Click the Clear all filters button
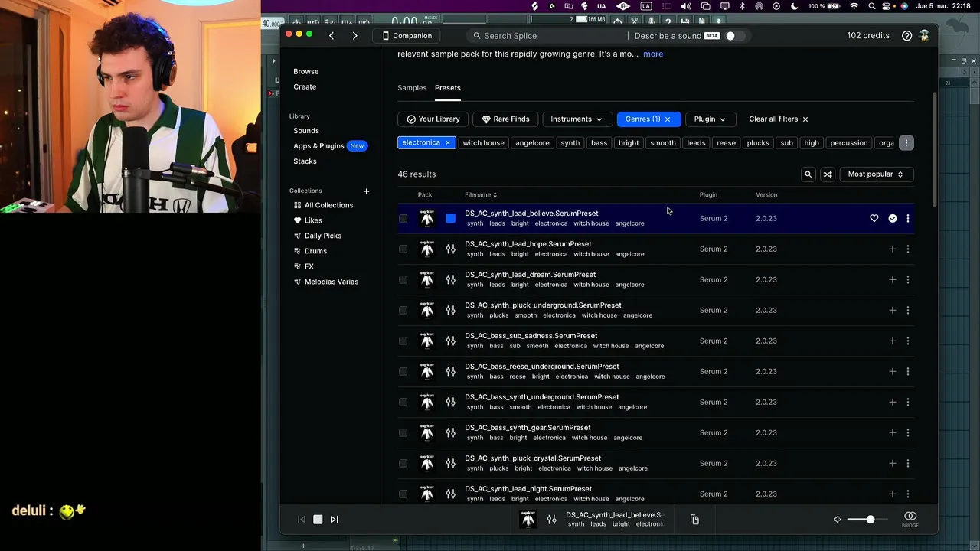 click(779, 119)
